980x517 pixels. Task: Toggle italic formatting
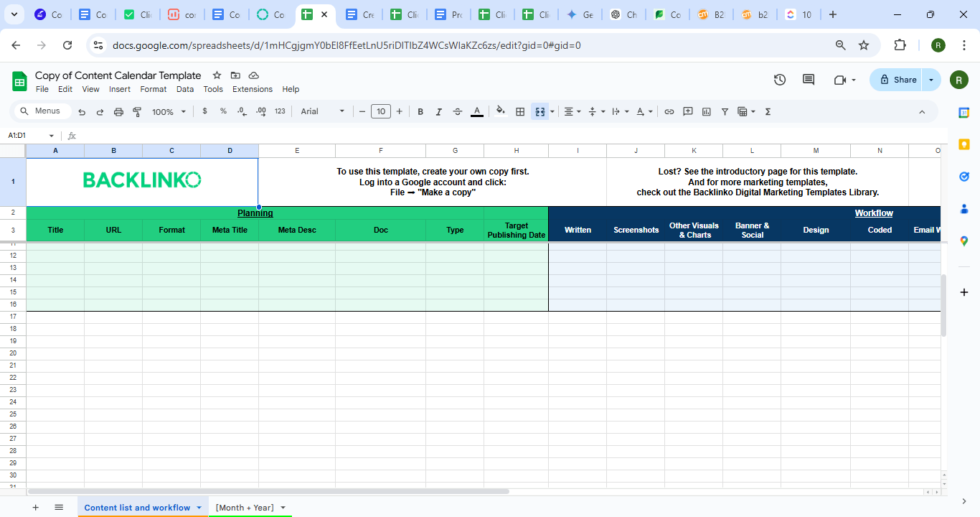pos(439,111)
